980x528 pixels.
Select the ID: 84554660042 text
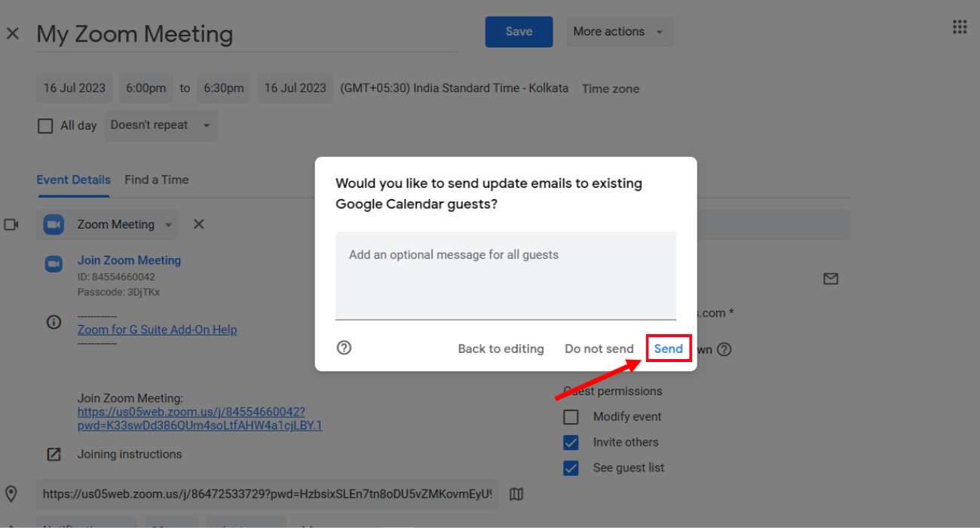pyautogui.click(x=116, y=277)
